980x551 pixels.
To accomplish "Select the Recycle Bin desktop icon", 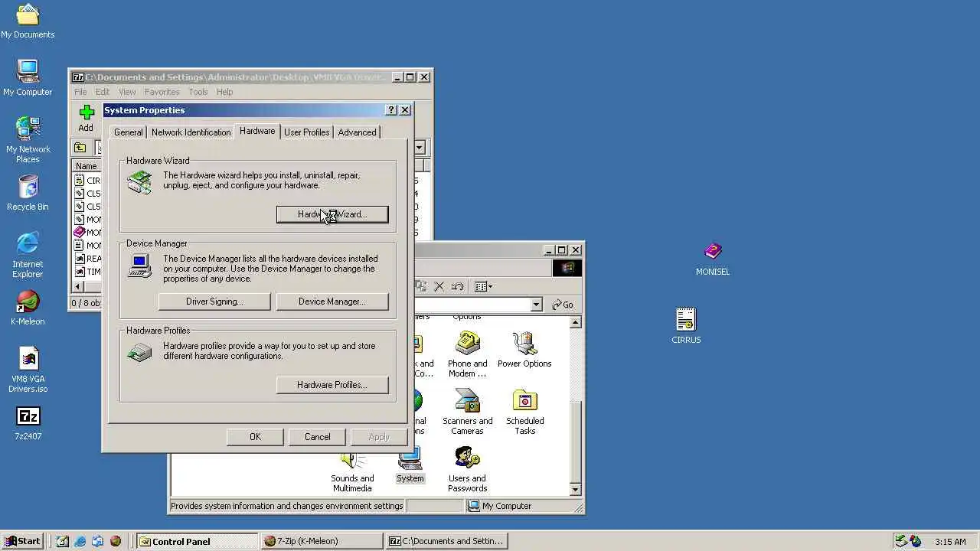I will [x=28, y=193].
